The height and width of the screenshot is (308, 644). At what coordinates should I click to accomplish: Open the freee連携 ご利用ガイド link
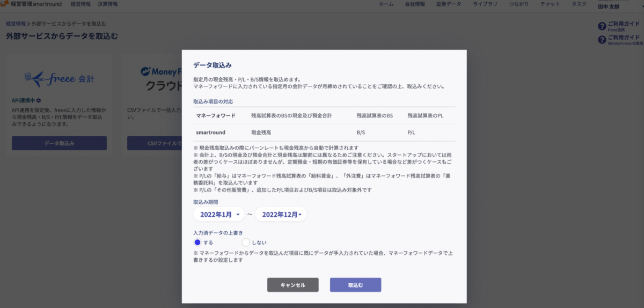(x=624, y=26)
